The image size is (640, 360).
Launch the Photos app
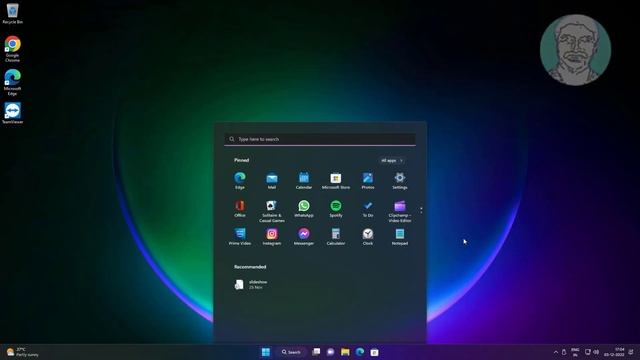[x=368, y=180]
